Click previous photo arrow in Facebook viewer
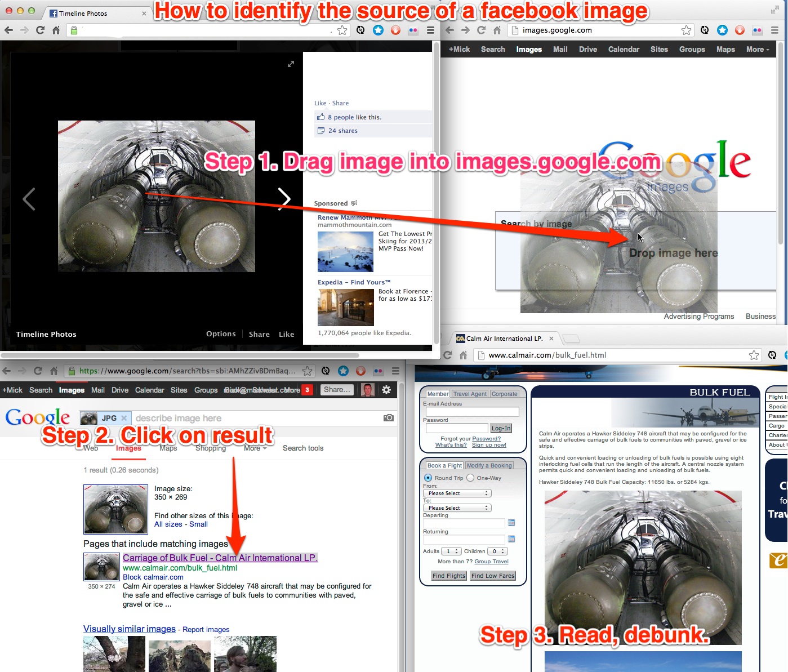 pos(29,199)
